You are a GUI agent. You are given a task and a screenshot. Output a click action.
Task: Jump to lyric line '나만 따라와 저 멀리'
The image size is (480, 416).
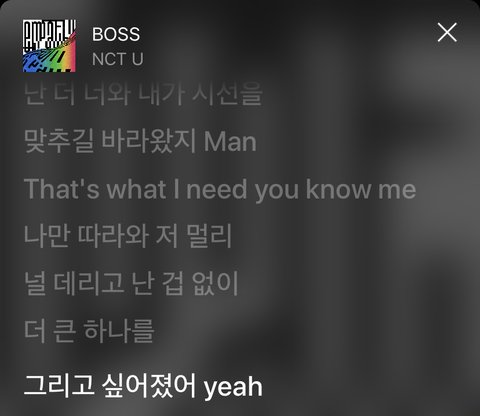[x=128, y=236]
